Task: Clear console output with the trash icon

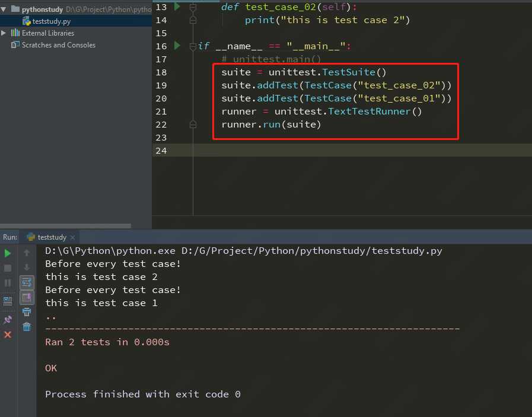Action: pyautogui.click(x=27, y=327)
